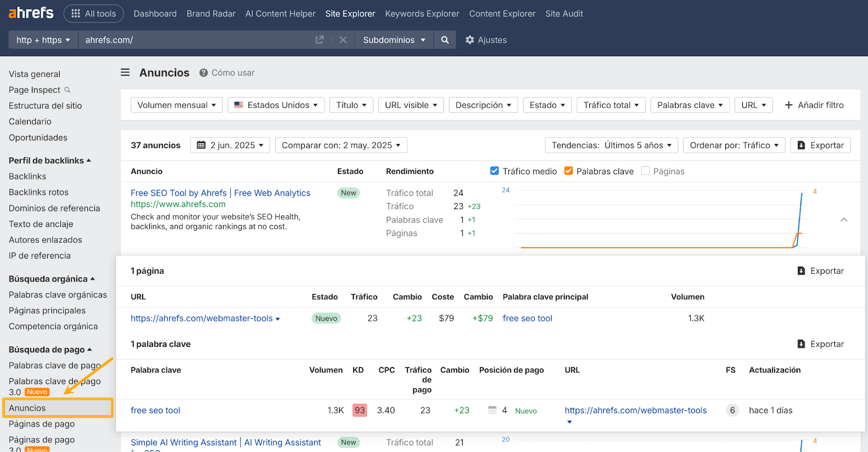Viewport: 868px width, 452px height.
Task: Click the FS badge showing 6
Action: point(732,410)
